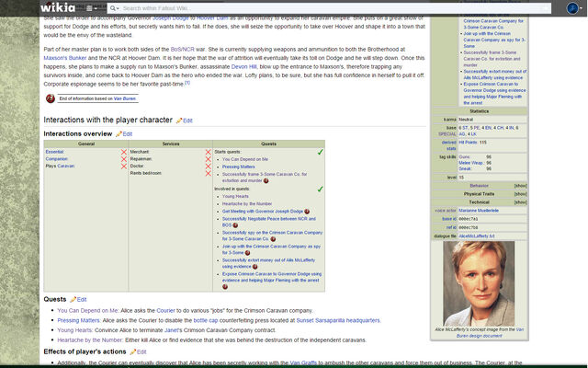Open You Can Depend on Me in the Quests table
Screen dimensions: 588x368
tap(245, 159)
